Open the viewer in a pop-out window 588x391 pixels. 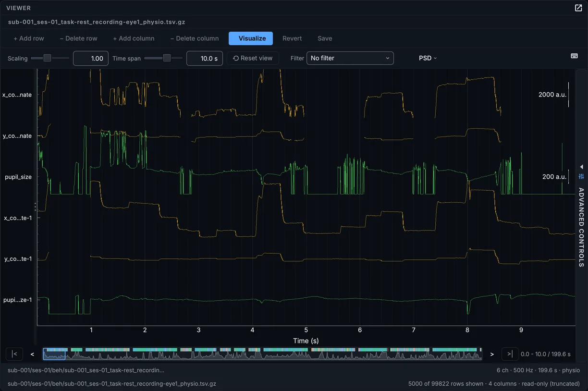(578, 8)
